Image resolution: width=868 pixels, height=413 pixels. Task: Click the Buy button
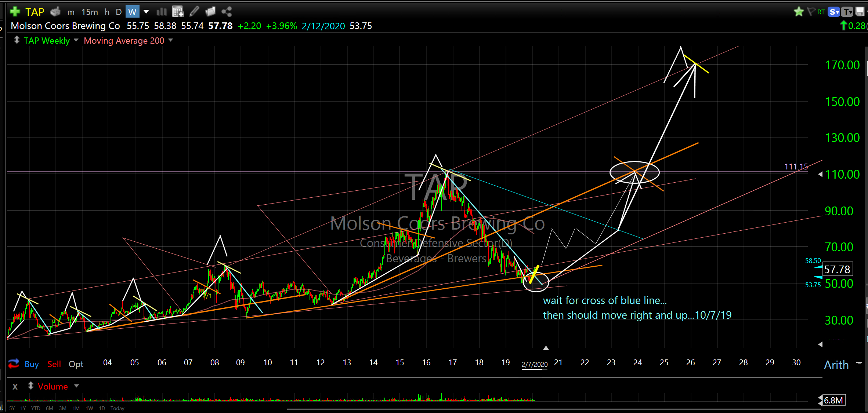(32, 364)
